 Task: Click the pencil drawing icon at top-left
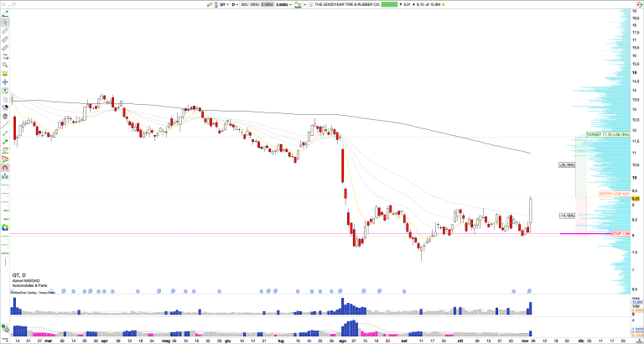(5, 13)
